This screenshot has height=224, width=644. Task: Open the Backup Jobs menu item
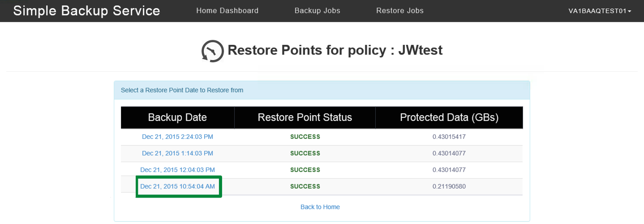(317, 11)
